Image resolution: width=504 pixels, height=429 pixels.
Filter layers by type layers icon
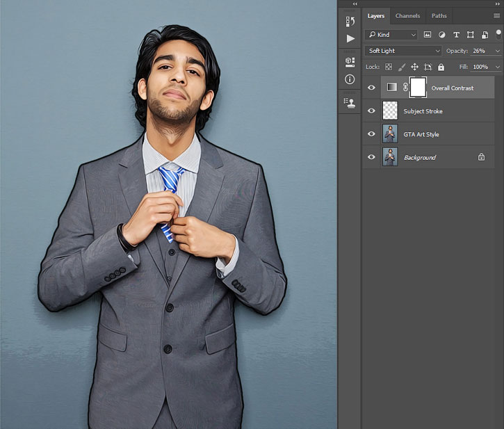pos(456,35)
